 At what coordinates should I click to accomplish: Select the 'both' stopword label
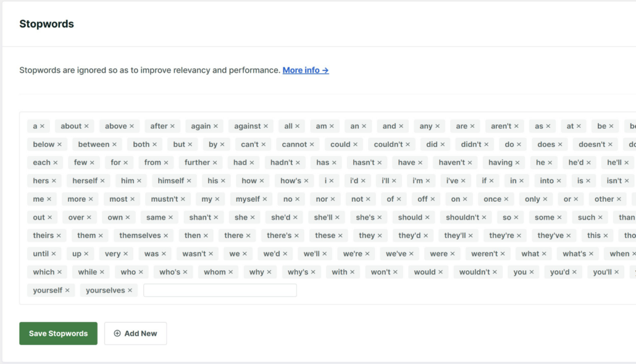pyautogui.click(x=141, y=144)
